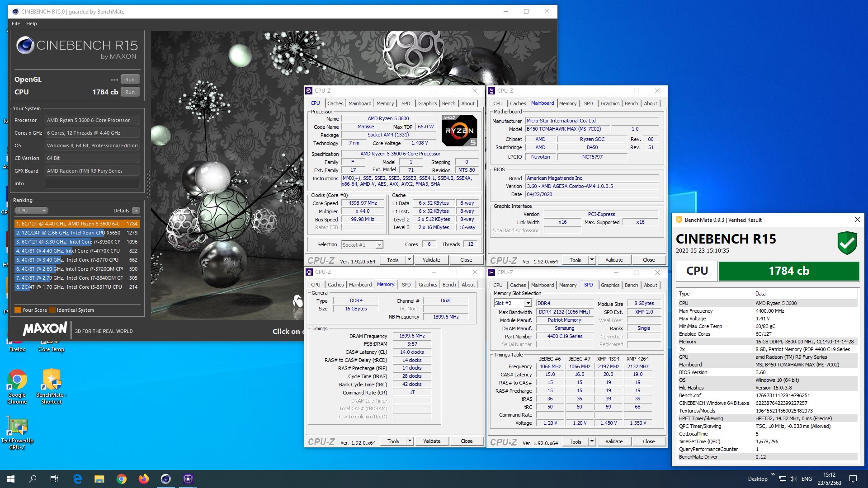This screenshot has width=868, height=488.
Task: Switch to Chrome on taskbar
Action: point(122,479)
